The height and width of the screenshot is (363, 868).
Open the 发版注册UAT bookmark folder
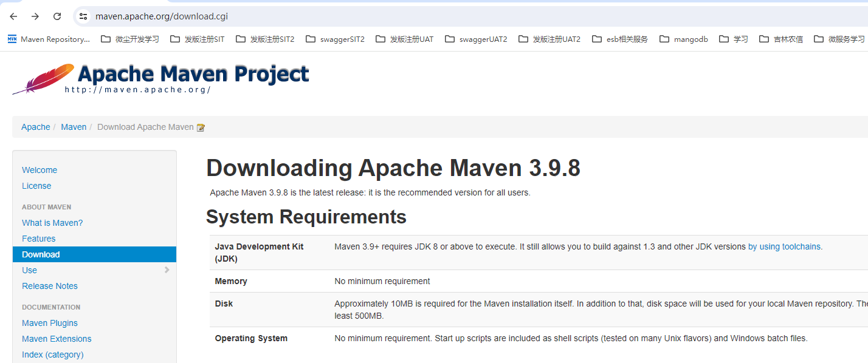point(405,39)
